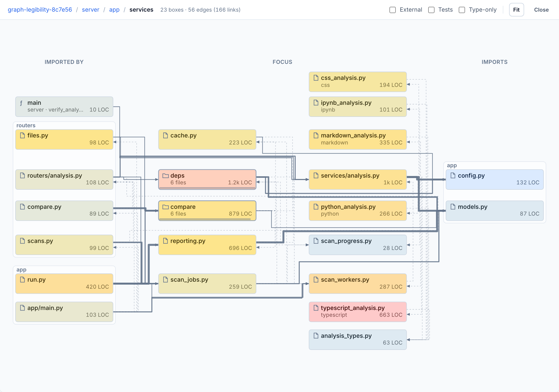Click the file icon on typescript_analysis.py box
The width and height of the screenshot is (559, 392).
316,308
